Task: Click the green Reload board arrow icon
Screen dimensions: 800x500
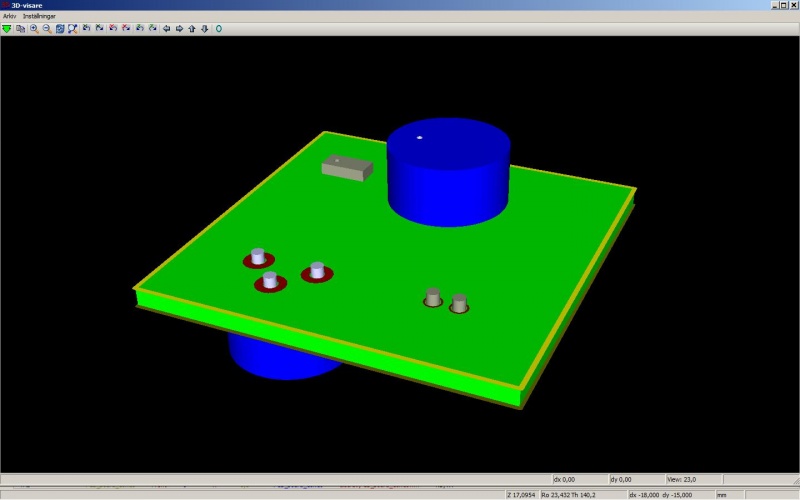Action: 7,28
